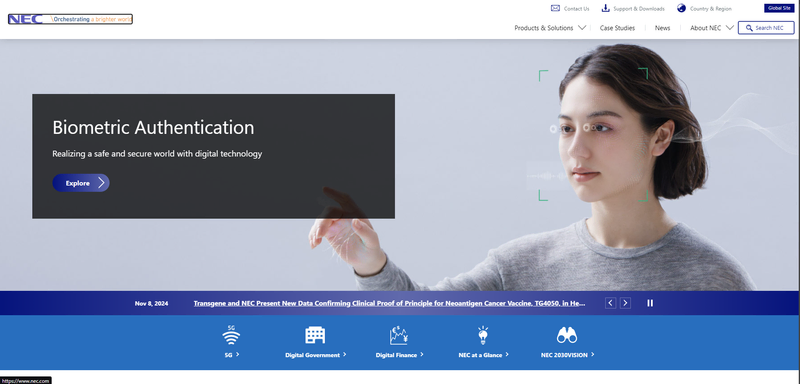Open the Country & Region link
The width and height of the screenshot is (800, 384).
[711, 9]
